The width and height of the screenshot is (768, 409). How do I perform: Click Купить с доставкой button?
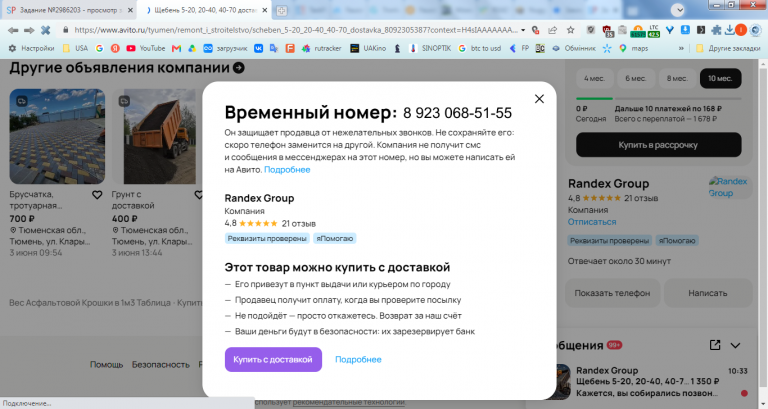(273, 360)
